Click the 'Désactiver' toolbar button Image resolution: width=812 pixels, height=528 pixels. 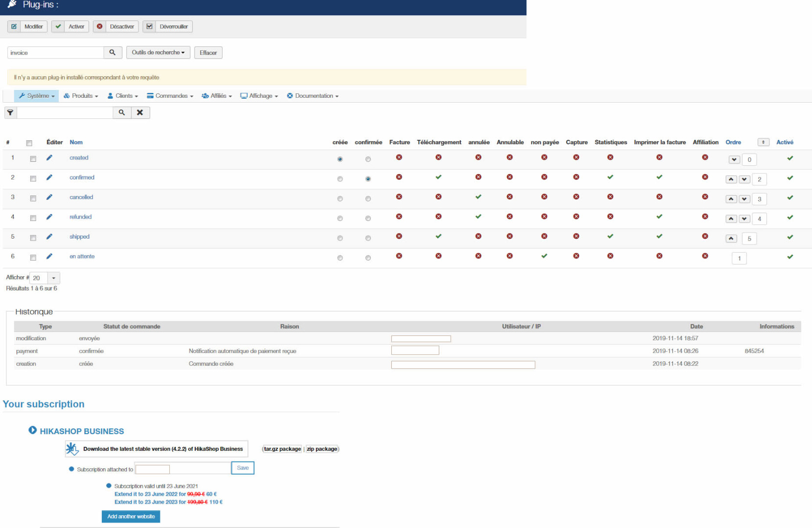pyautogui.click(x=116, y=26)
